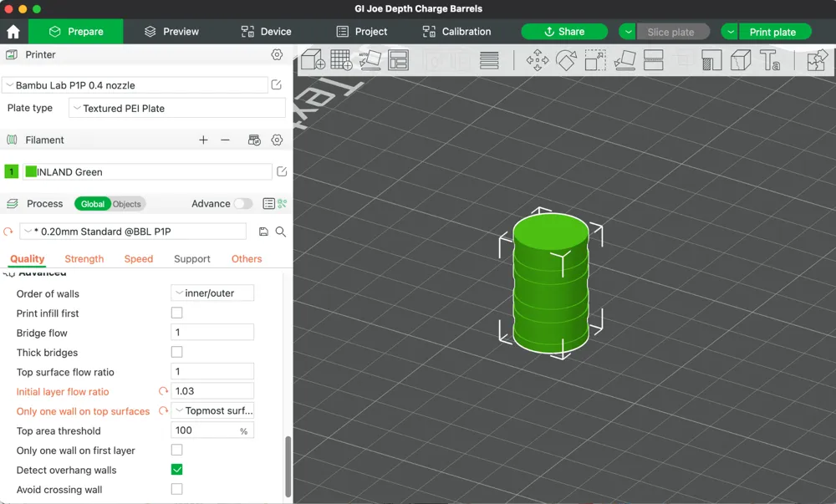Open the Bambu Lab P1P printer preset dropdown

tap(135, 85)
